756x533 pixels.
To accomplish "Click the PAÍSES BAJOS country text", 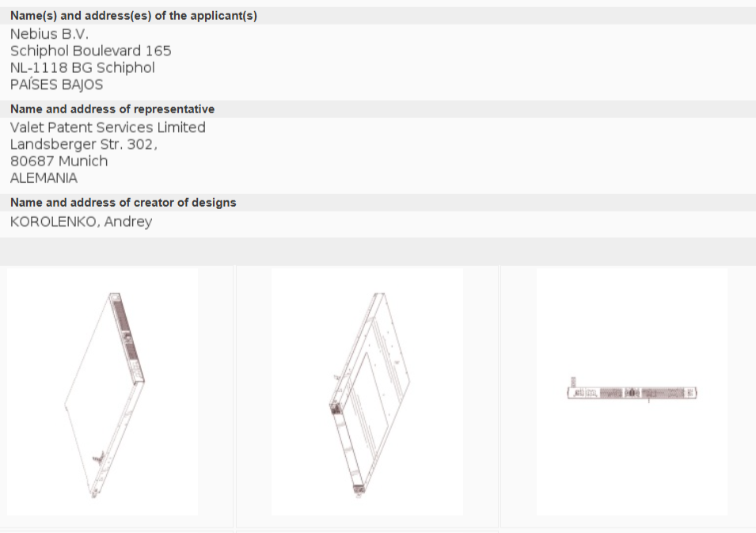I will pos(56,85).
